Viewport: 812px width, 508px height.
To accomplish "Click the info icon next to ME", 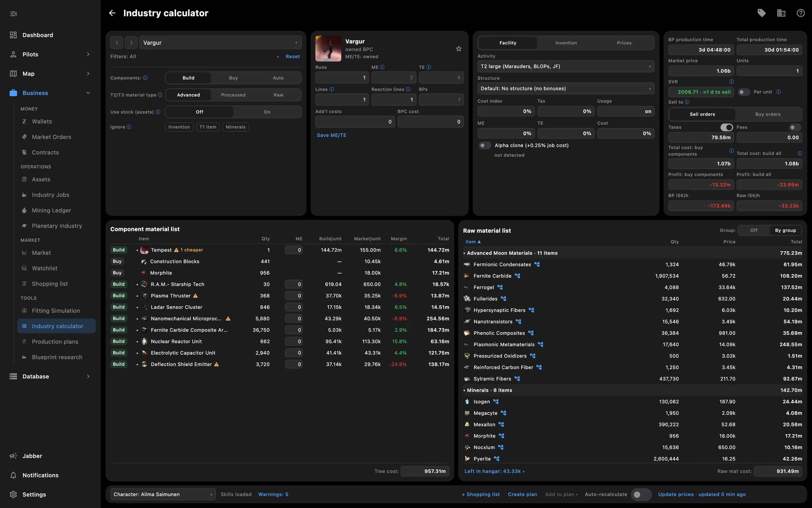I will coord(382,67).
